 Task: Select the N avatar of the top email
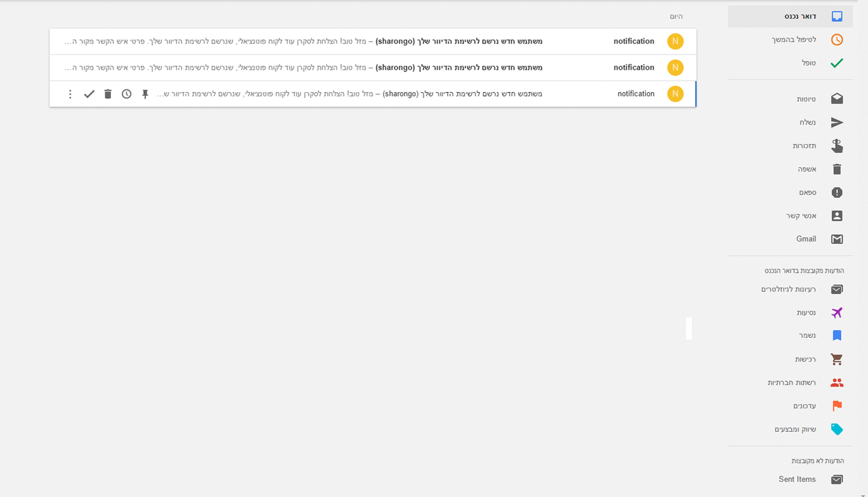(675, 41)
